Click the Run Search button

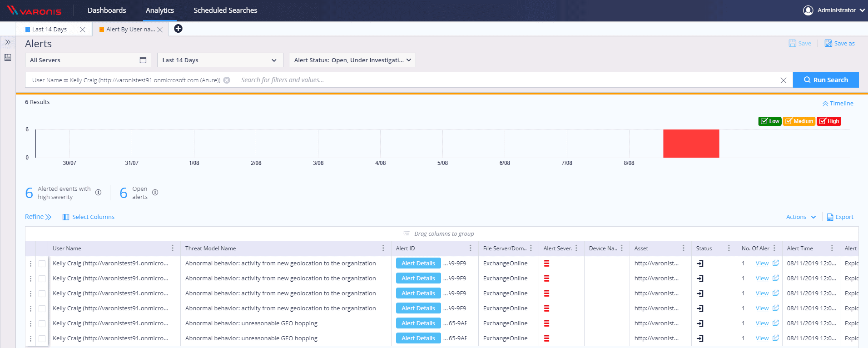(825, 80)
